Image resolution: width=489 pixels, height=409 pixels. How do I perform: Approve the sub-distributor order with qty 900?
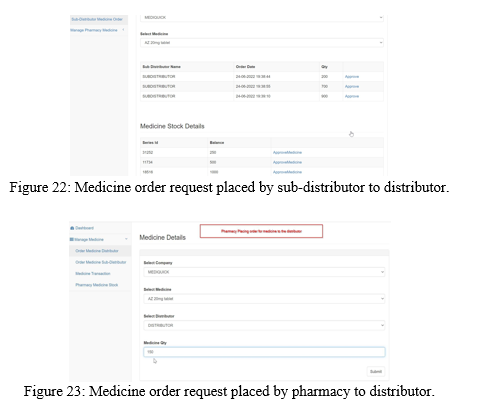pyautogui.click(x=352, y=96)
